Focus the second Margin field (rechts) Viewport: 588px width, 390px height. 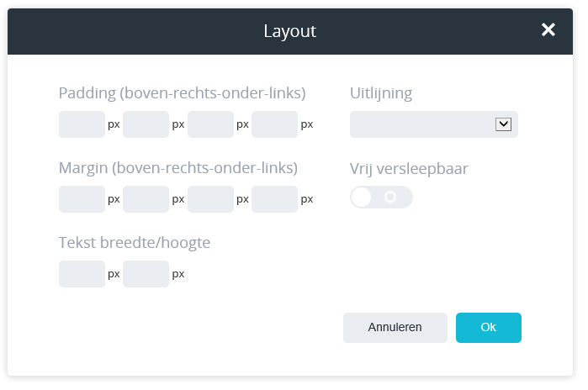[146, 199]
